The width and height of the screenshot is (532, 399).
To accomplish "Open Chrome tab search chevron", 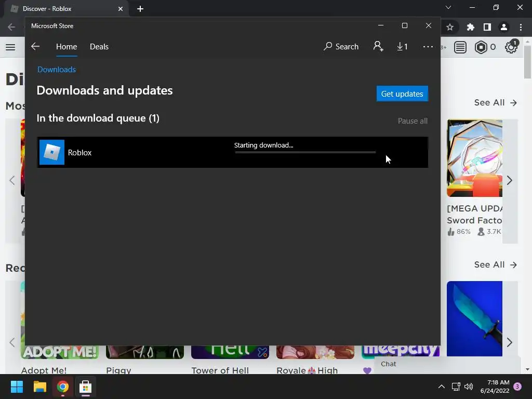I will (448, 7).
